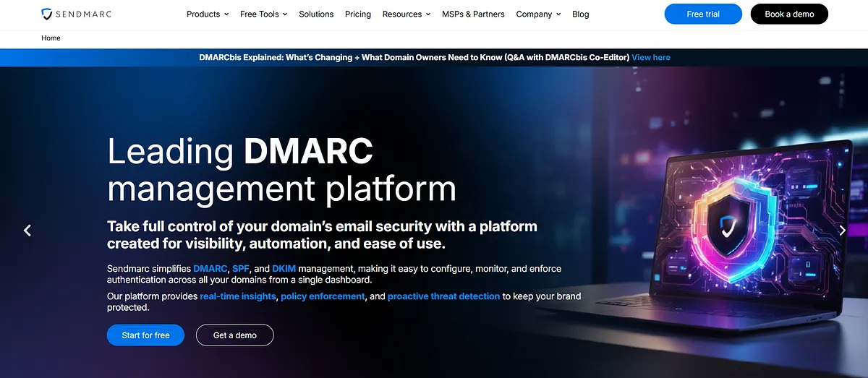This screenshot has width=868, height=378.
Task: Expand the Resources dropdown menu
Action: click(407, 14)
